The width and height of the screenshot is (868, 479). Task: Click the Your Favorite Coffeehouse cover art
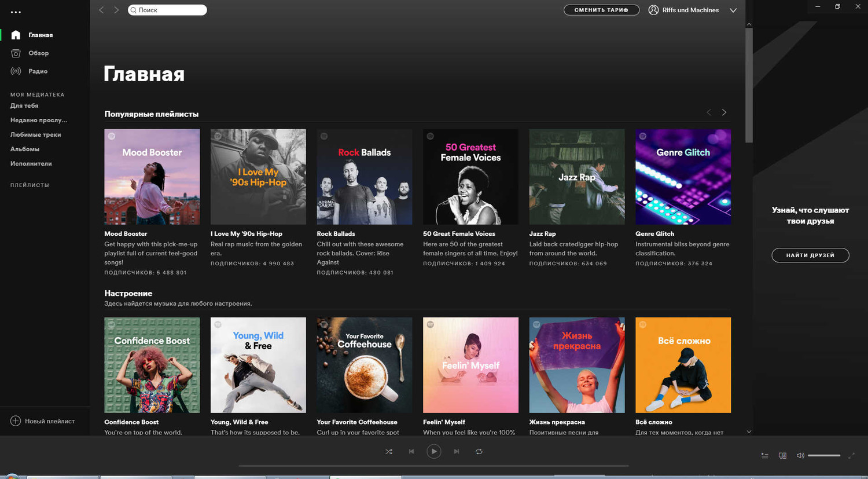tap(365, 365)
